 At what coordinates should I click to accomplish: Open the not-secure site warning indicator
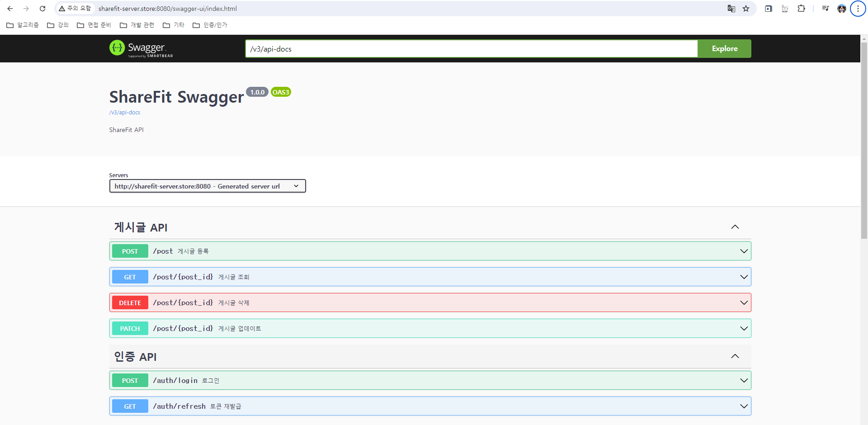(75, 9)
